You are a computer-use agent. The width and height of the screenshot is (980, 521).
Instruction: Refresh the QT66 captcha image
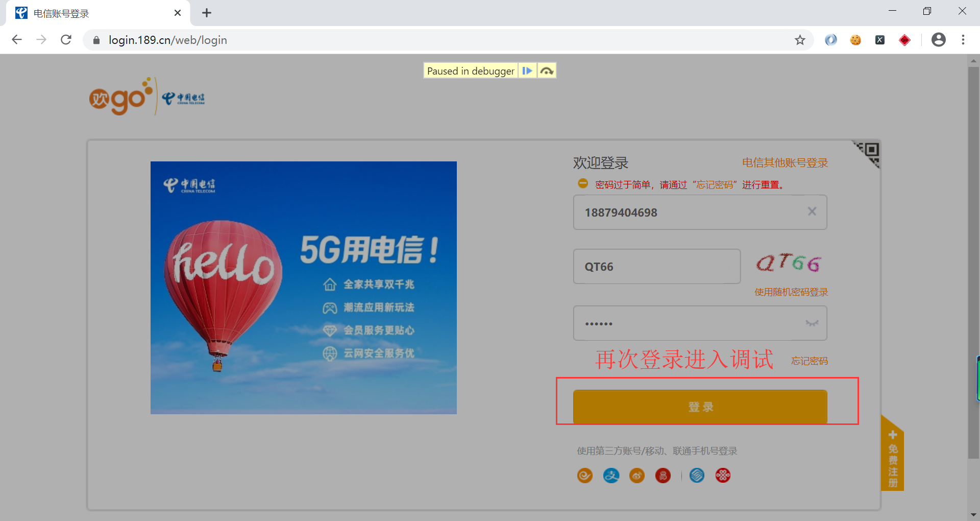point(789,263)
